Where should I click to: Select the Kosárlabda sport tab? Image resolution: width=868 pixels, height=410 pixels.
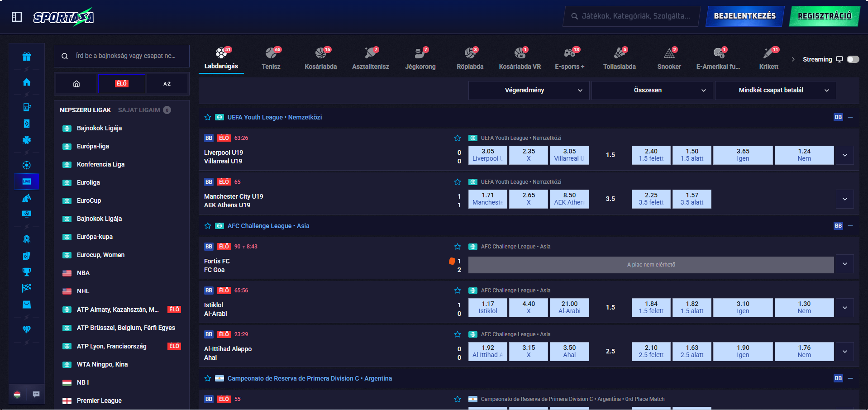[x=321, y=58]
